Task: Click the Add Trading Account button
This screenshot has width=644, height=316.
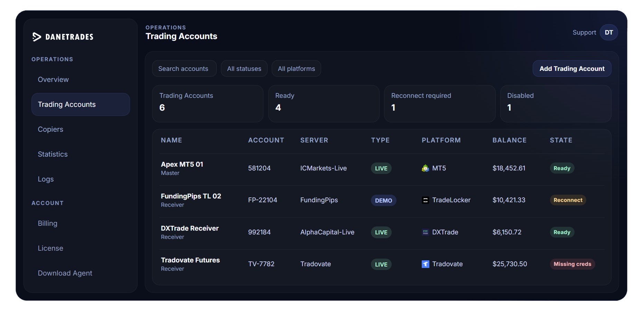Action: tap(572, 68)
